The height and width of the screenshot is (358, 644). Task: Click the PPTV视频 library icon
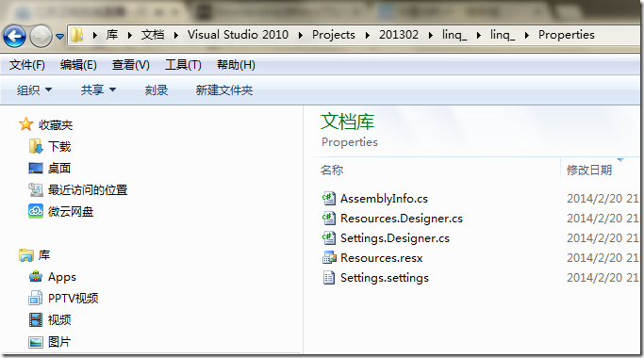[36, 298]
